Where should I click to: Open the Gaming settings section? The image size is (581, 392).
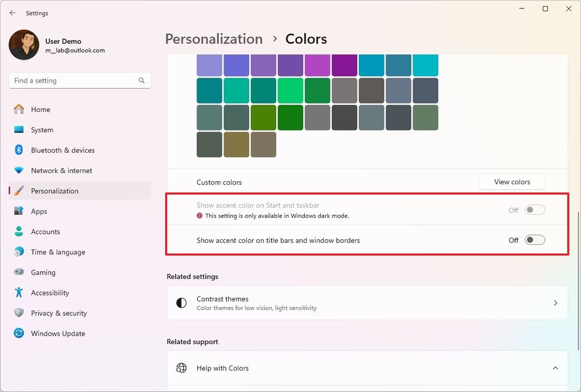(43, 272)
